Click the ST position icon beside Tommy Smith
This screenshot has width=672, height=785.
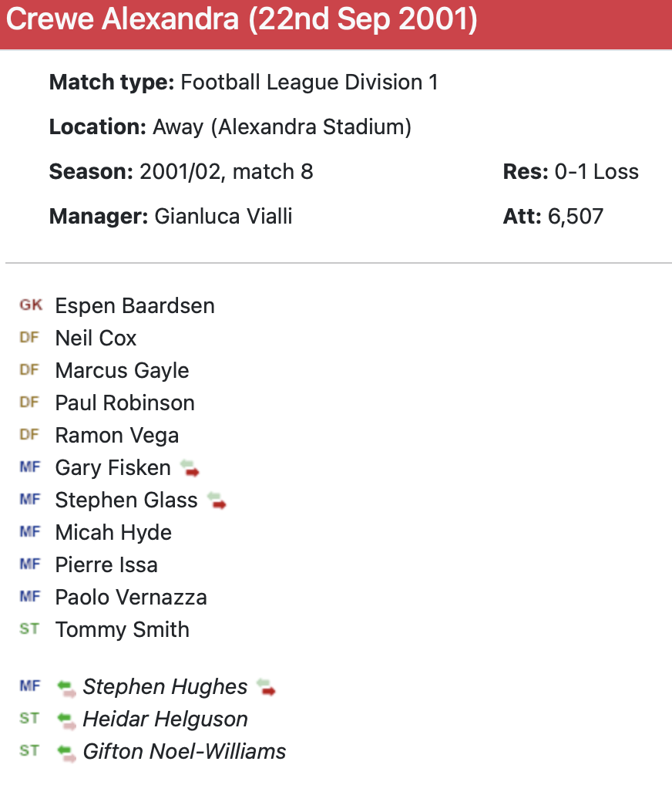[x=29, y=629]
